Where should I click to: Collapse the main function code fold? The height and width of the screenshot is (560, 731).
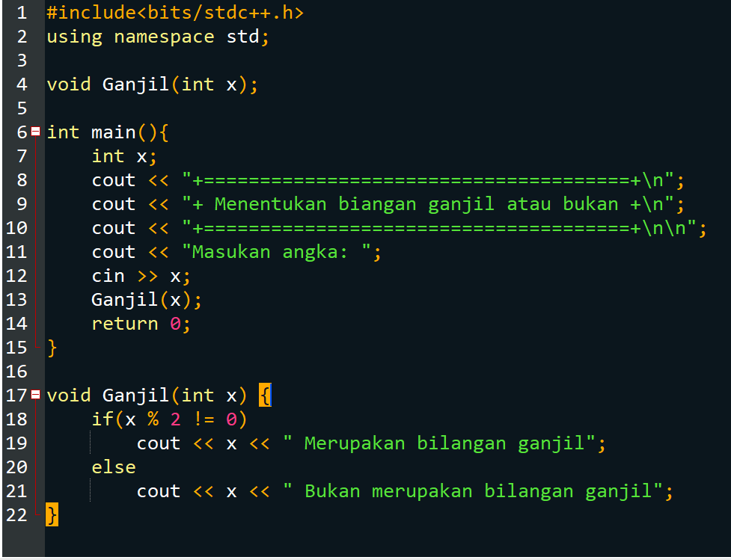tap(35, 132)
